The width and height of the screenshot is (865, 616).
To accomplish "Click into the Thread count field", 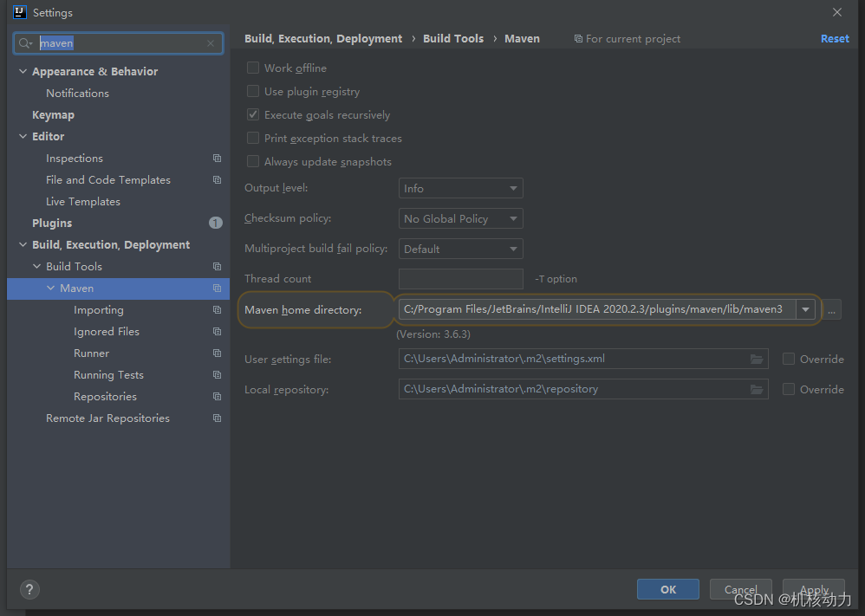I will pyautogui.click(x=460, y=279).
